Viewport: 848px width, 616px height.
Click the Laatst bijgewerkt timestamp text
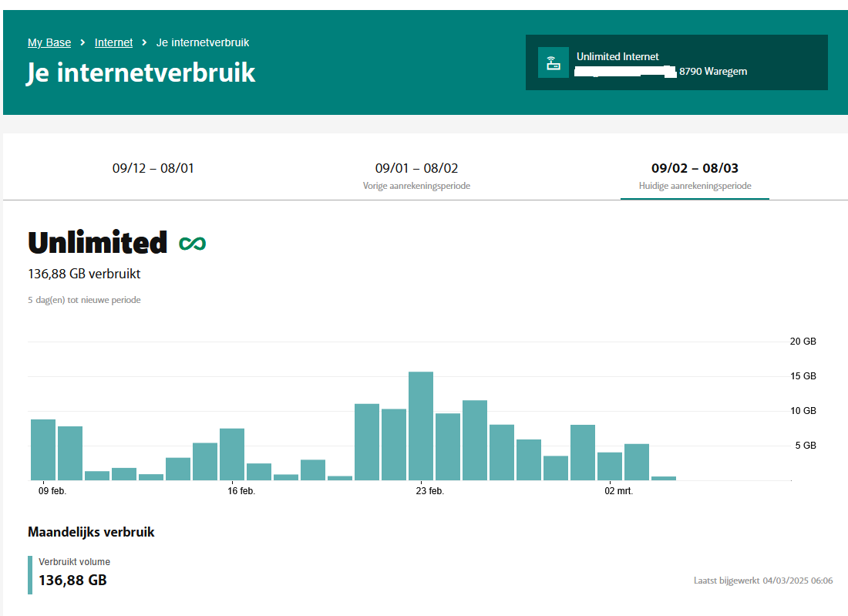[762, 581]
